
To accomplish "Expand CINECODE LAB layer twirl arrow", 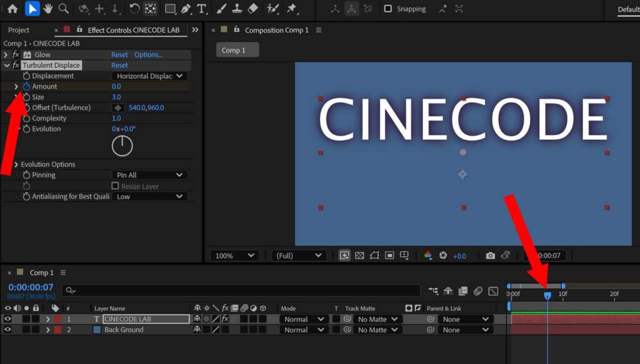I will coord(47,319).
